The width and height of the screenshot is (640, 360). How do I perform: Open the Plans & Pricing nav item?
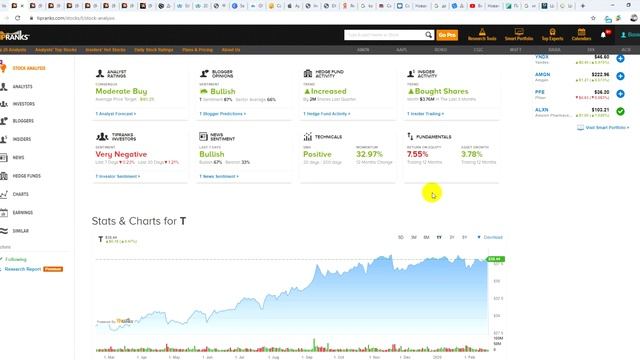pos(198,50)
